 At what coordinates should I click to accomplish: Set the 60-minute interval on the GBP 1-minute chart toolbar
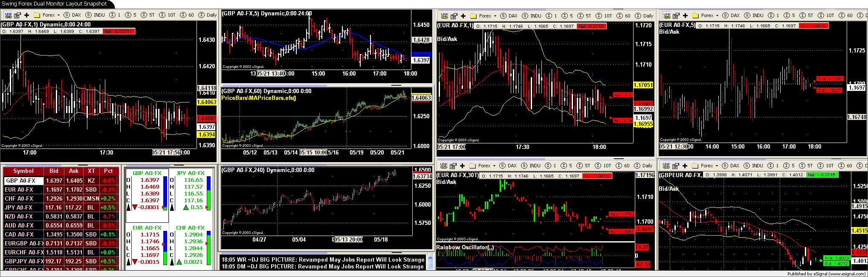187,15
